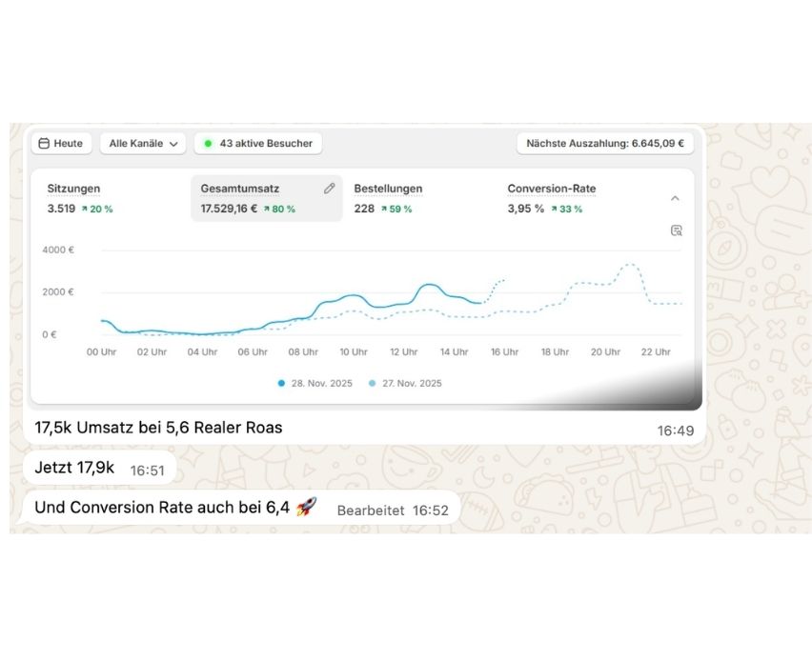Click the Jetzt 17,9k message bubble
Screen dimensions: 812x661
click(99, 468)
